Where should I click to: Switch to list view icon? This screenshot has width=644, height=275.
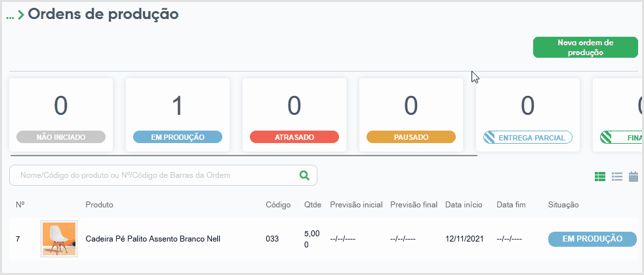617,177
